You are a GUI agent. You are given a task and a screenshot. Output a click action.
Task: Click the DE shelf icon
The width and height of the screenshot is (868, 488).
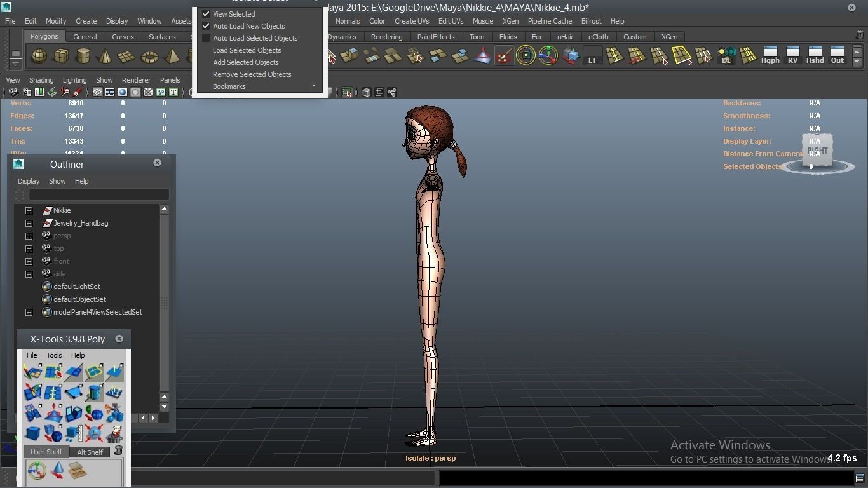click(x=726, y=56)
